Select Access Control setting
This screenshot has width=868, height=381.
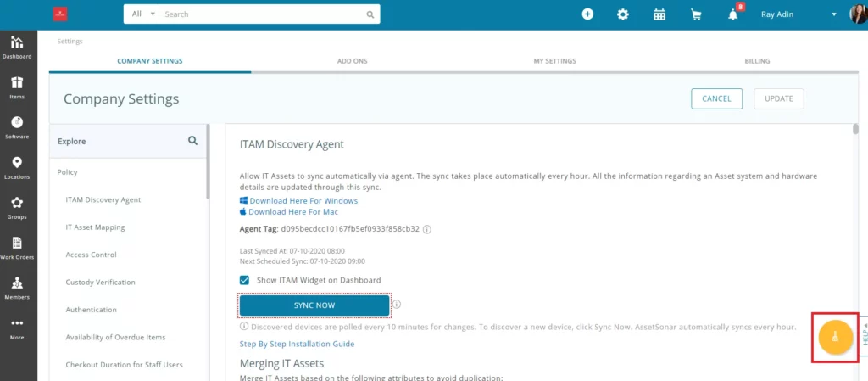tap(91, 255)
